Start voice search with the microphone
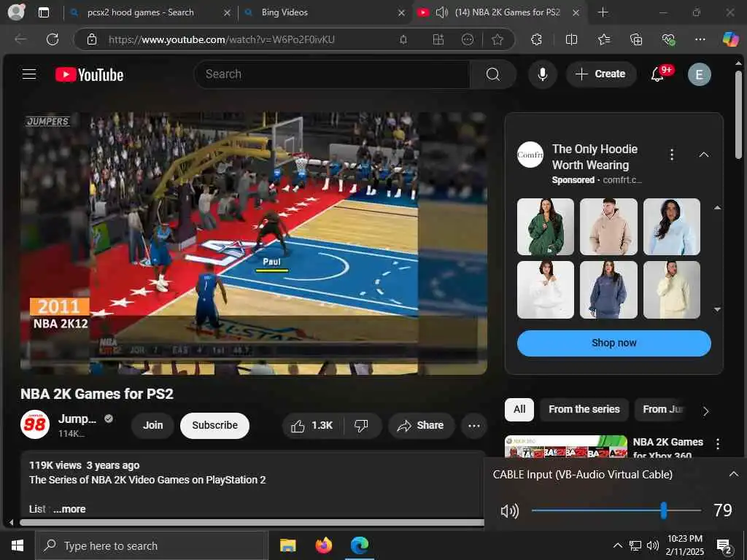Screen dimensions: 747x560 pos(542,74)
